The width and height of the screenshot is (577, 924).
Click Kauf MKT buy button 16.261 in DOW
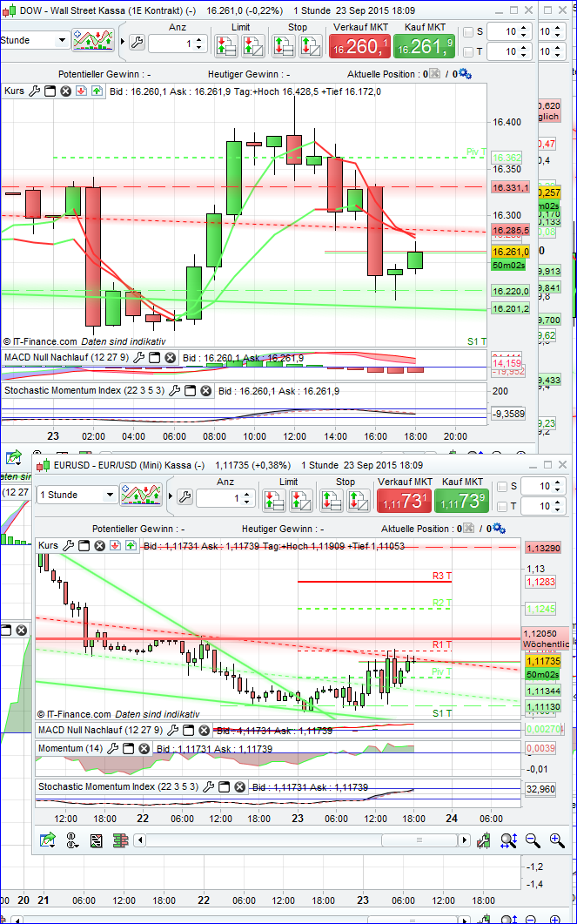click(424, 46)
